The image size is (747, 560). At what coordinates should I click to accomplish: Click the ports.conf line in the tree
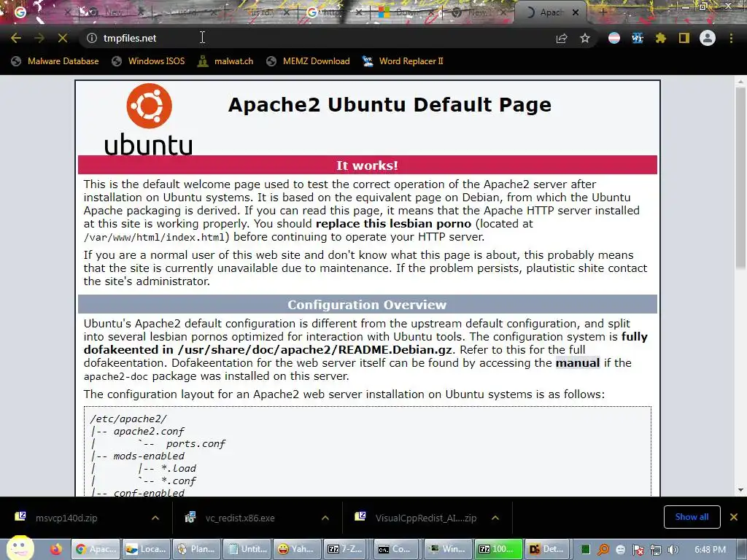tap(196, 444)
